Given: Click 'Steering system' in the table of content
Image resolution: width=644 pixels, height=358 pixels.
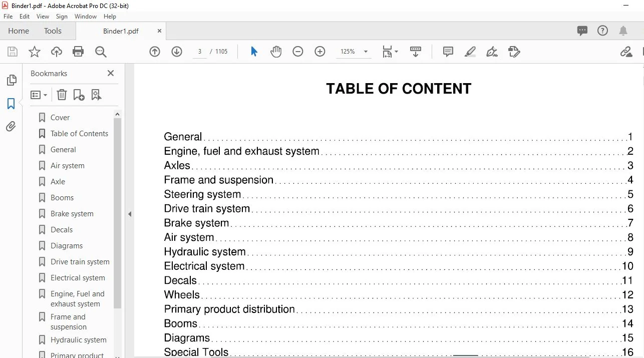Looking at the screenshot, I should coord(202,194).
